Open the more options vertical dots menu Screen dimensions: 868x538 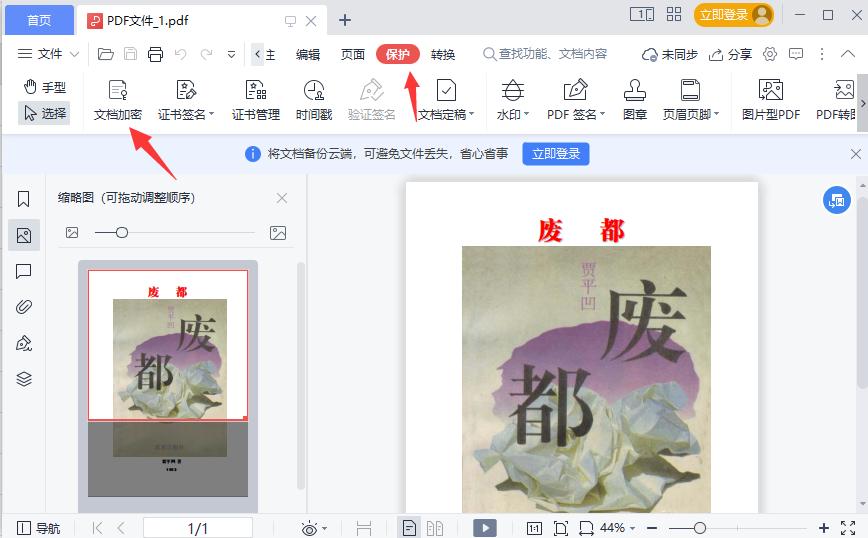click(822, 54)
